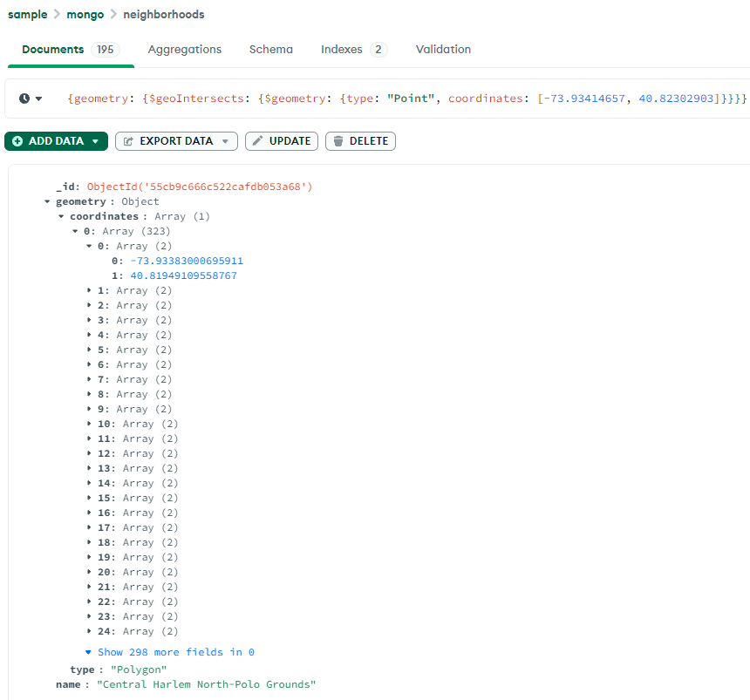Collapse the 0: Array (323) node
750x700 pixels.
75,231
